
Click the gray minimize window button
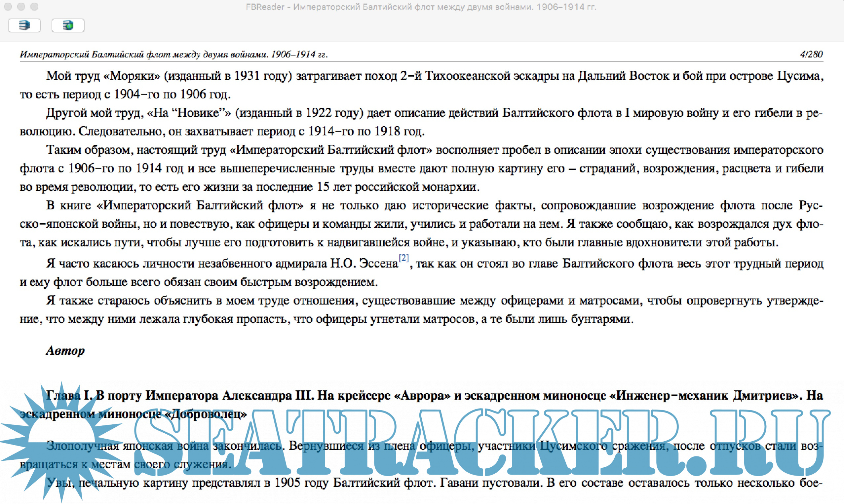click(x=21, y=7)
